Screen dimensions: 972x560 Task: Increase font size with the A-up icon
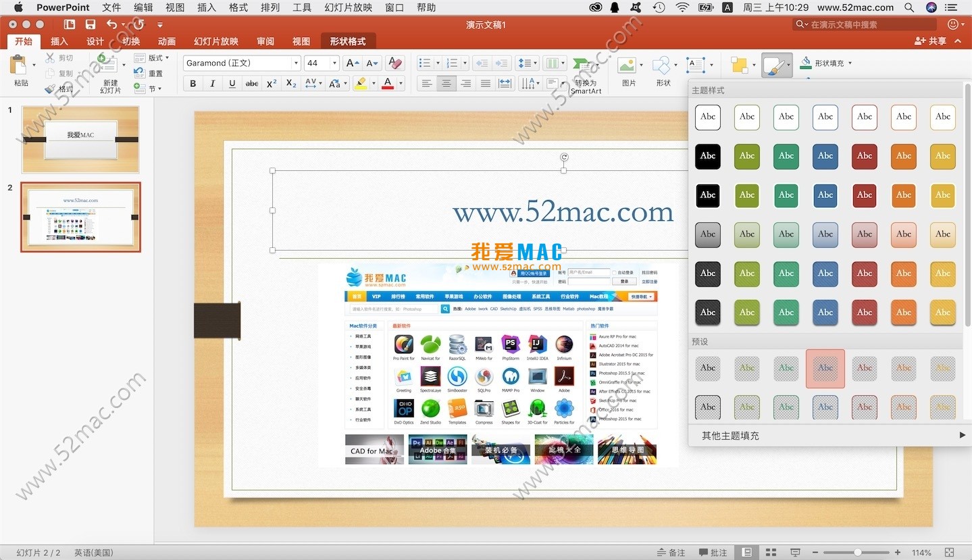[x=352, y=63]
